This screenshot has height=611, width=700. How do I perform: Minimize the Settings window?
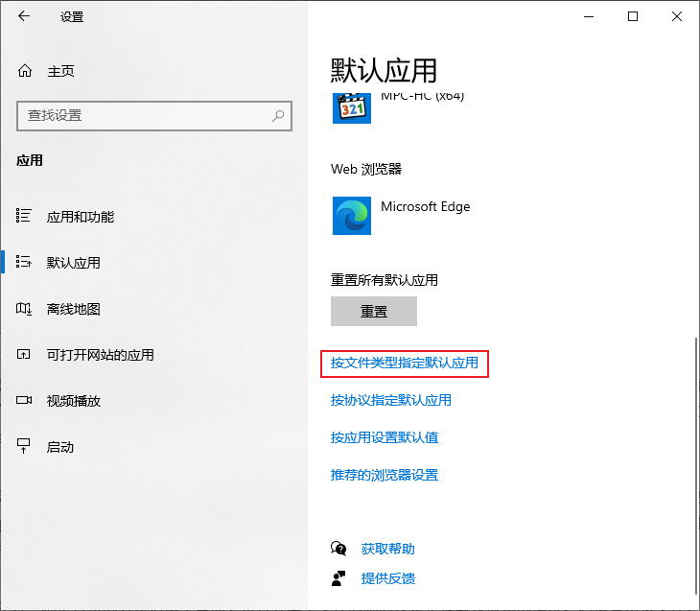click(589, 16)
